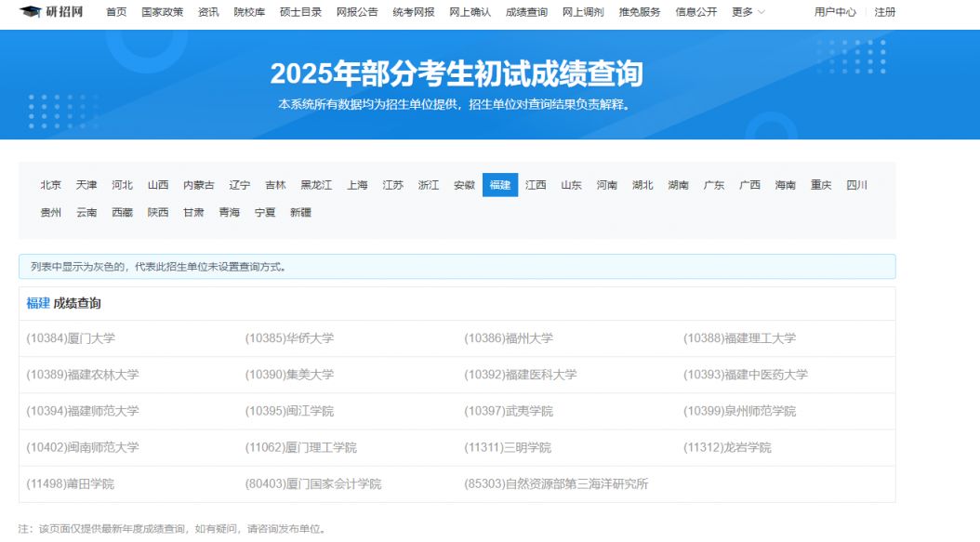Select the 甘肃 province tab
The height and width of the screenshot is (542, 980).
click(193, 213)
